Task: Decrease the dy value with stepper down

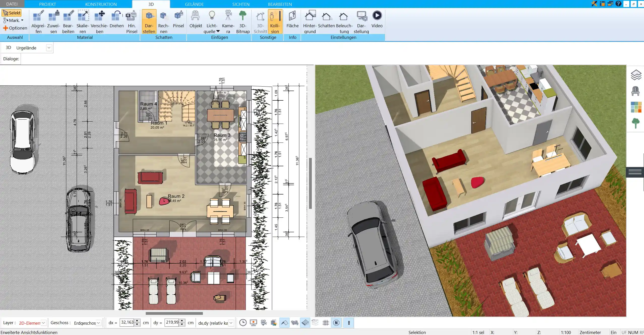Action: coord(182,324)
